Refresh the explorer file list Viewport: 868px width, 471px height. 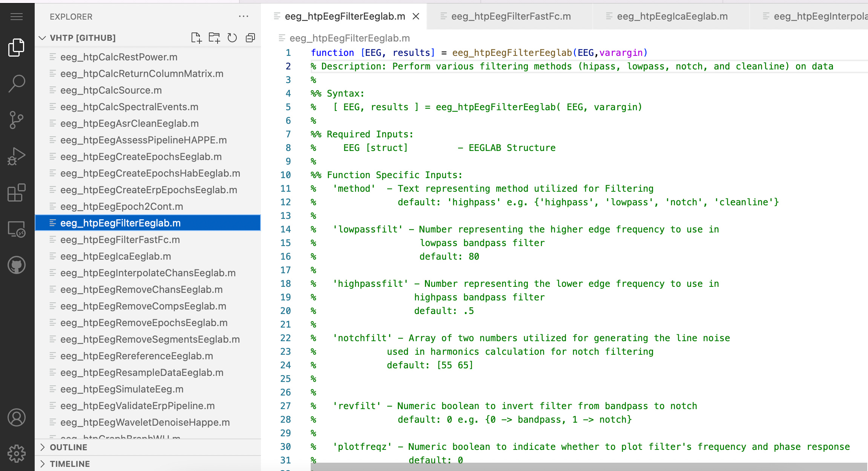click(232, 38)
